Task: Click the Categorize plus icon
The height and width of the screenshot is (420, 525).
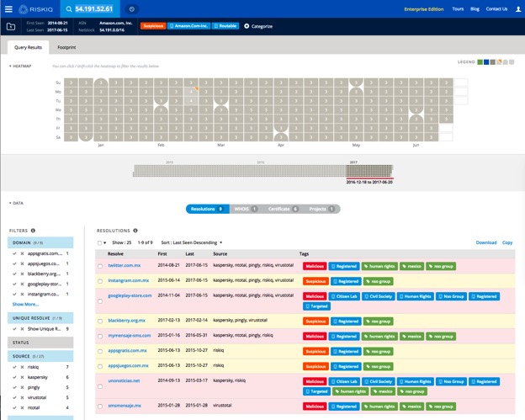Action: tap(247, 26)
